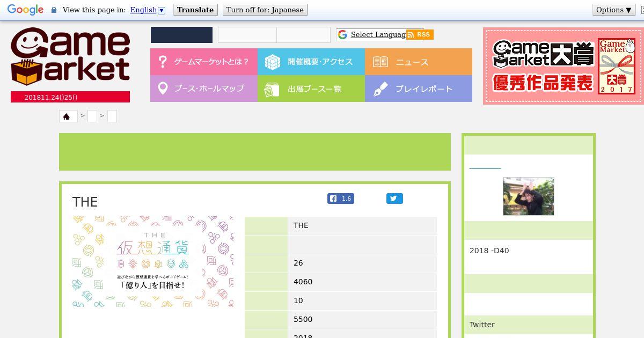Image resolution: width=644 pixels, height=338 pixels.
Task: Click the orange RSS feed button
Action: pos(420,34)
